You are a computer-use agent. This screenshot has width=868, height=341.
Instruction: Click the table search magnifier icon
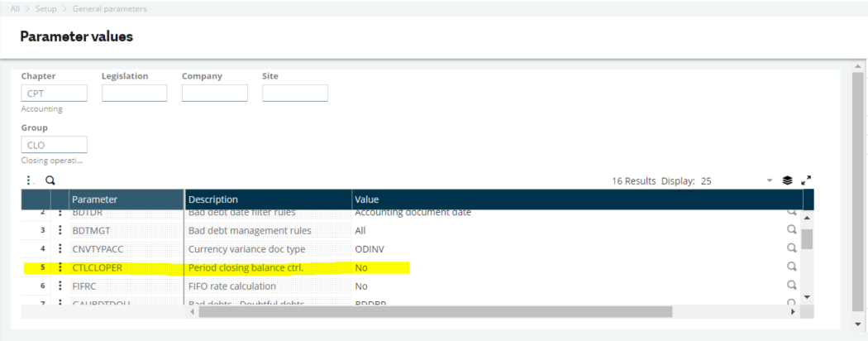(50, 180)
